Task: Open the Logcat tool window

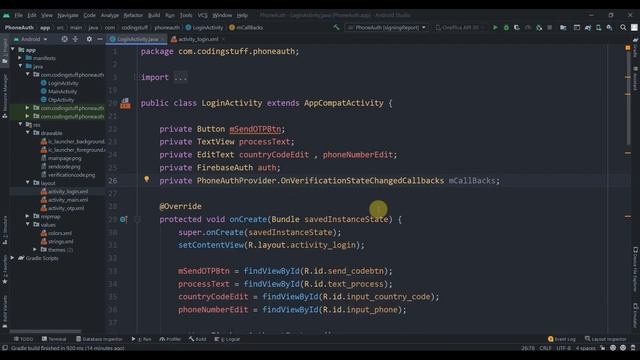Action: coord(227,339)
